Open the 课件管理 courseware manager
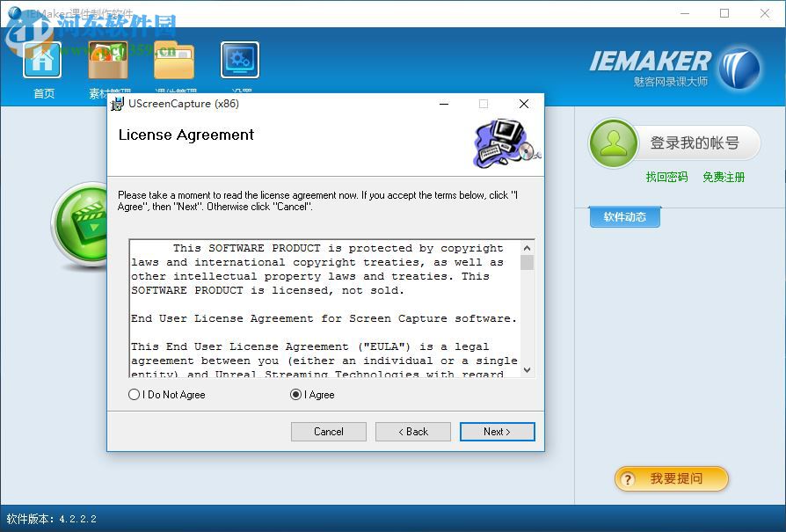786x532 pixels. point(174,62)
